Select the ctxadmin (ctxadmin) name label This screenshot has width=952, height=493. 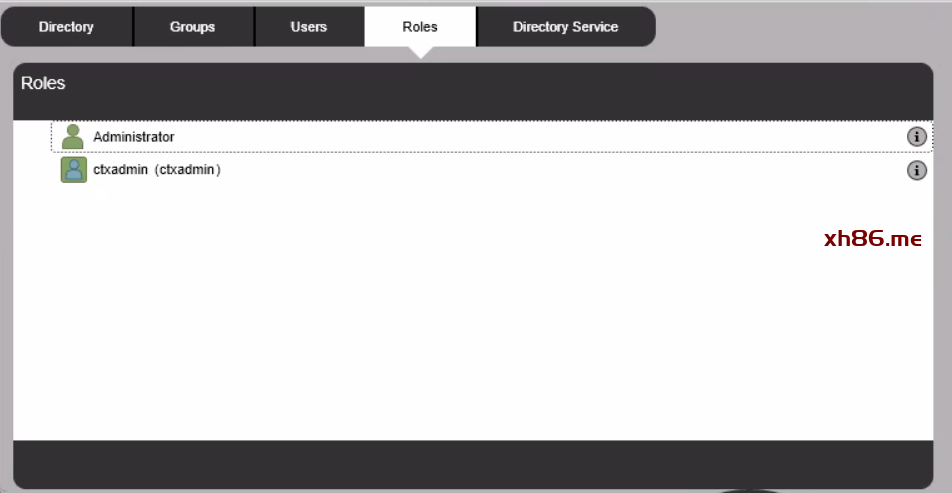[156, 170]
